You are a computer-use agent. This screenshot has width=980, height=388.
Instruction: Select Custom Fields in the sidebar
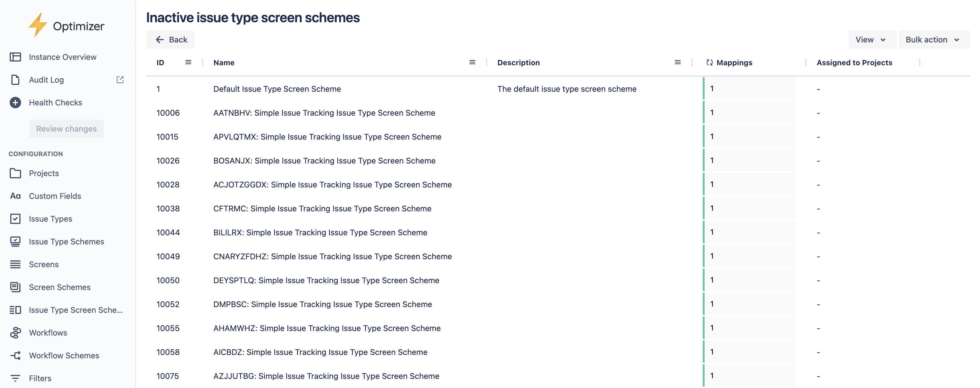(55, 196)
